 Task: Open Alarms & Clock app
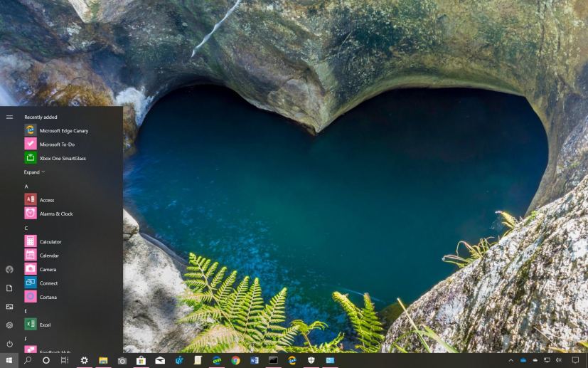(x=56, y=214)
